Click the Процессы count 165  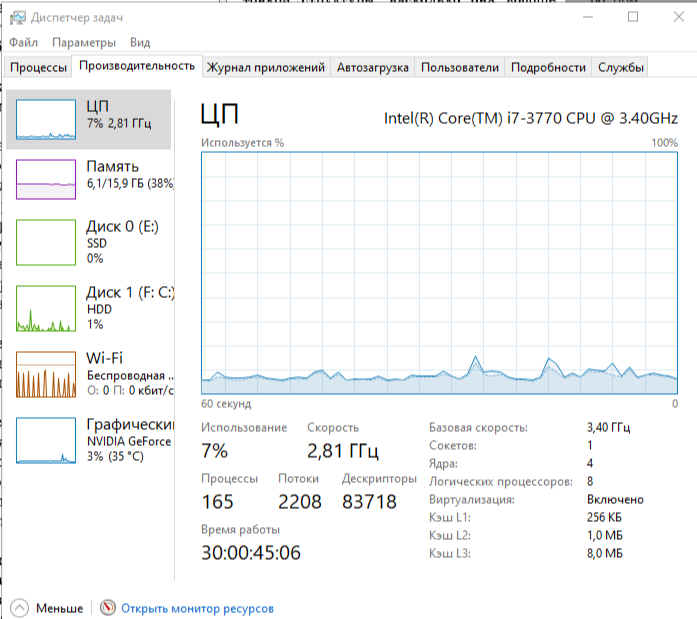point(217,502)
